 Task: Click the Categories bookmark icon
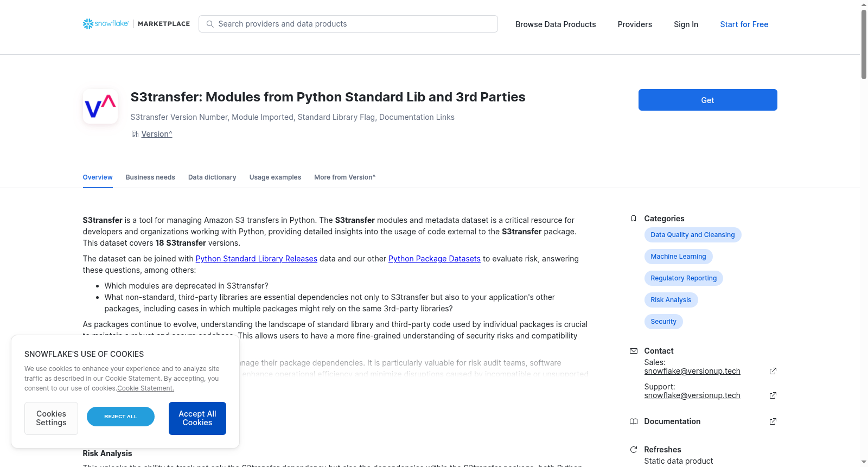[x=634, y=219]
